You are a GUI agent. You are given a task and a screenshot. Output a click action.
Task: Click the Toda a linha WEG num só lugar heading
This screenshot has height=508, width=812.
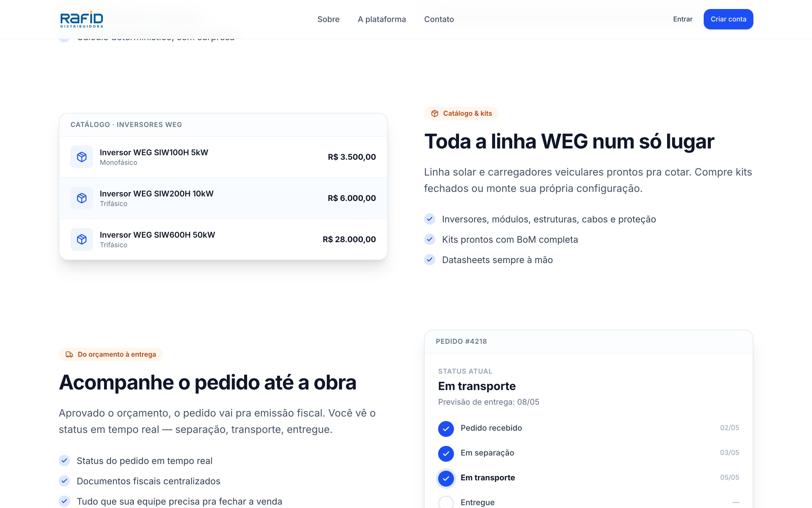pyautogui.click(x=569, y=141)
